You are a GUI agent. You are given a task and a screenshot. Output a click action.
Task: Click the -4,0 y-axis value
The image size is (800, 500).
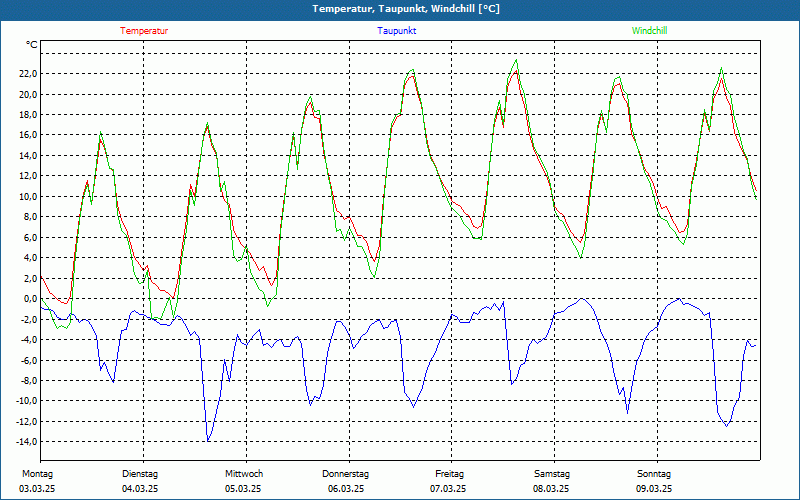[x=28, y=339]
